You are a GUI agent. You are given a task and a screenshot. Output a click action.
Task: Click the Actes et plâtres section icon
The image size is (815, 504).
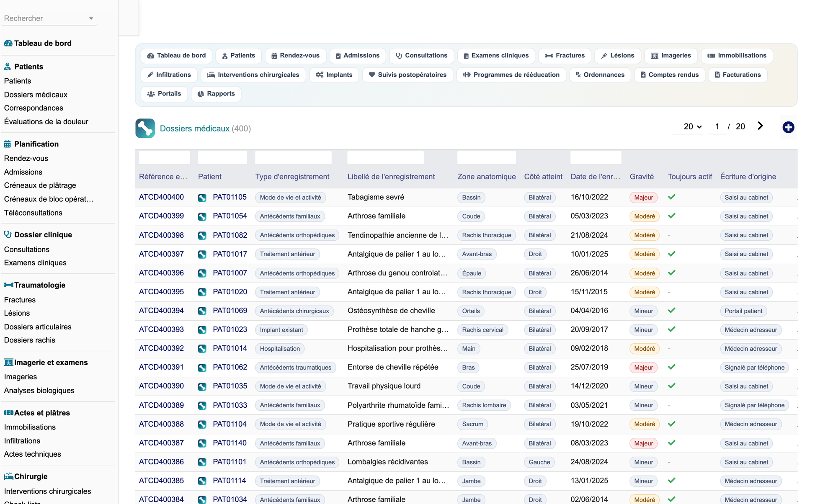coord(8,413)
